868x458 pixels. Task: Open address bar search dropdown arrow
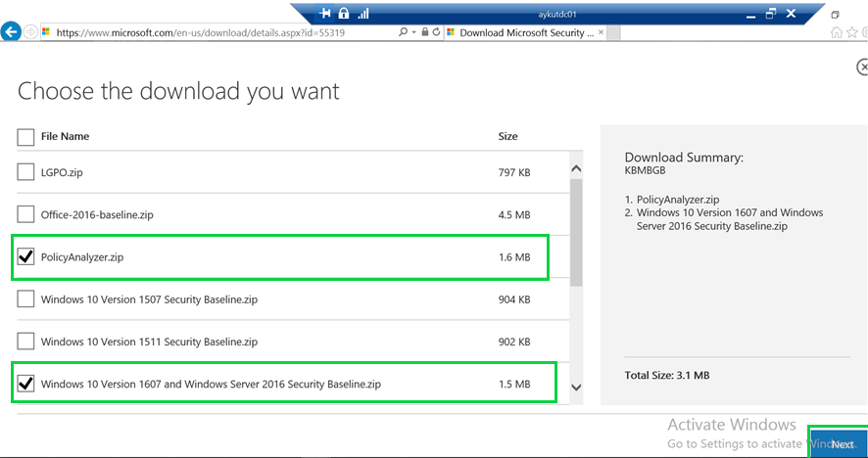pos(413,32)
